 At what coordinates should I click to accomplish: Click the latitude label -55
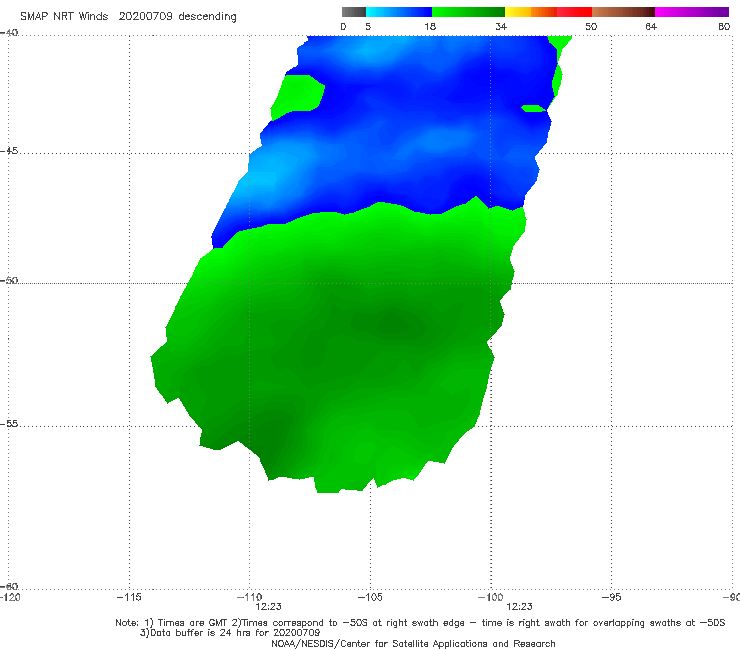(9, 423)
